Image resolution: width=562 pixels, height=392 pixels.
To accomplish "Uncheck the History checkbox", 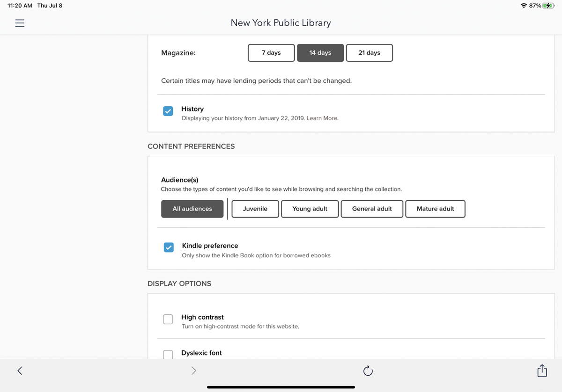I will [168, 111].
